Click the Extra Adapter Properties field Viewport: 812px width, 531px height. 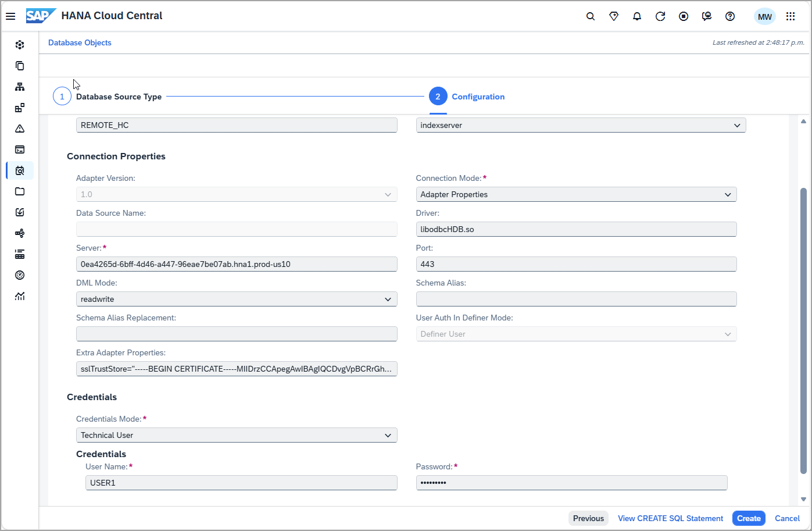click(237, 369)
